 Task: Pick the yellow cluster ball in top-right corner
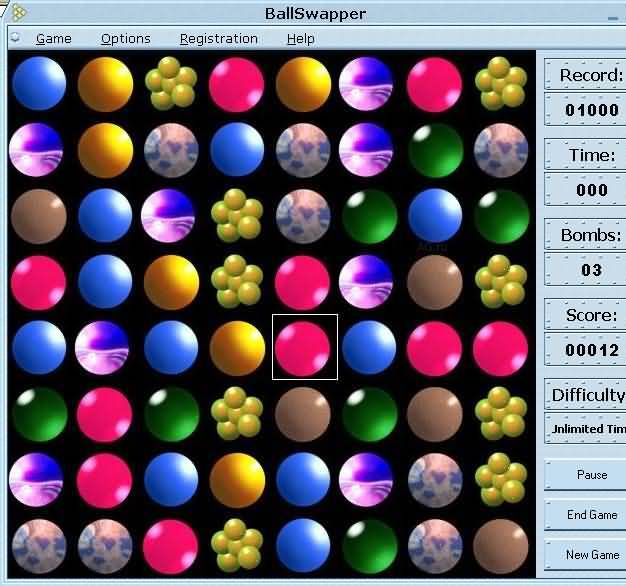[x=501, y=83]
